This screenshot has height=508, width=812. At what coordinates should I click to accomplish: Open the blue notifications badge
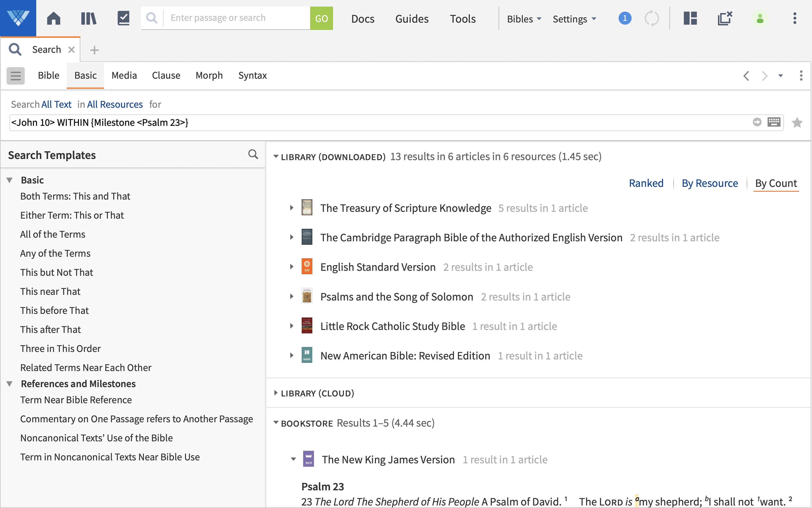tap(625, 18)
